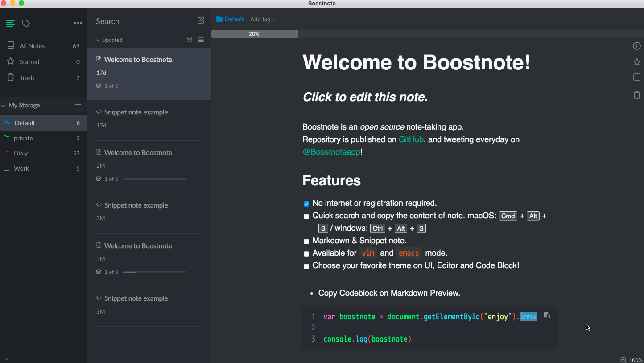
Task: Open the 3M Welcome to Boostnote note
Action: pos(149,260)
